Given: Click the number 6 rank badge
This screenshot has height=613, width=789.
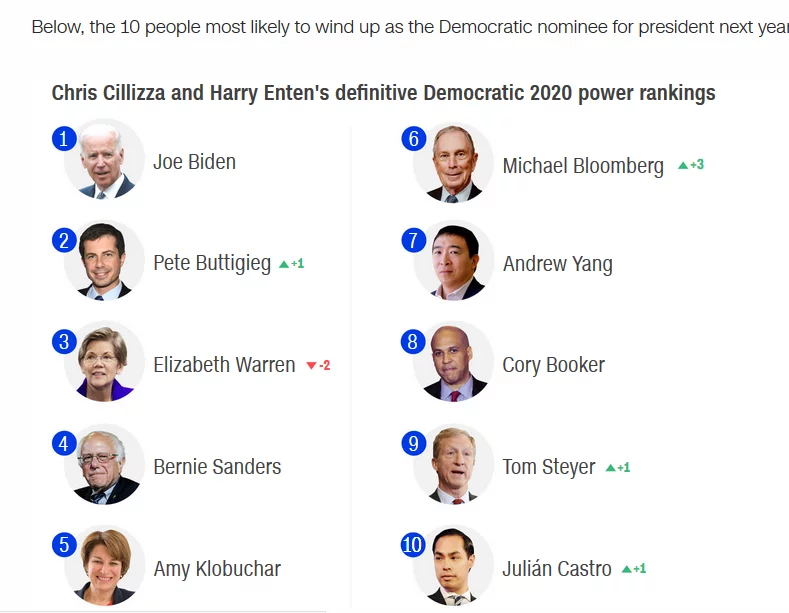Looking at the screenshot, I should pyautogui.click(x=414, y=138).
